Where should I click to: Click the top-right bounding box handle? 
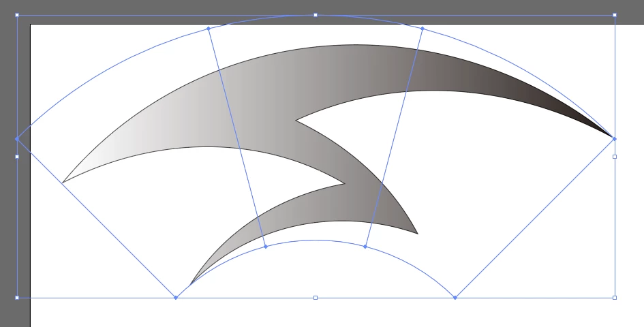coord(615,15)
